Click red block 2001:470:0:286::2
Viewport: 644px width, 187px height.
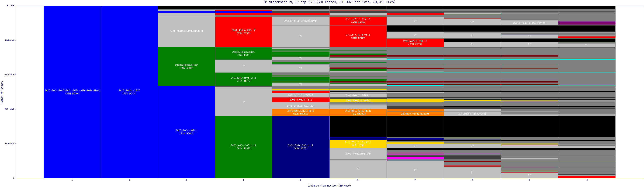(243, 32)
